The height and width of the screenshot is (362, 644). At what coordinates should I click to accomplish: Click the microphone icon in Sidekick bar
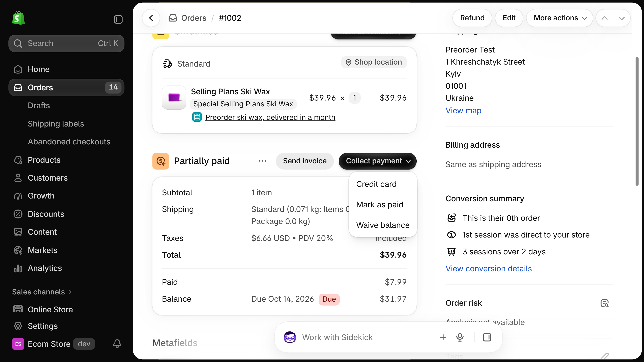(x=460, y=337)
